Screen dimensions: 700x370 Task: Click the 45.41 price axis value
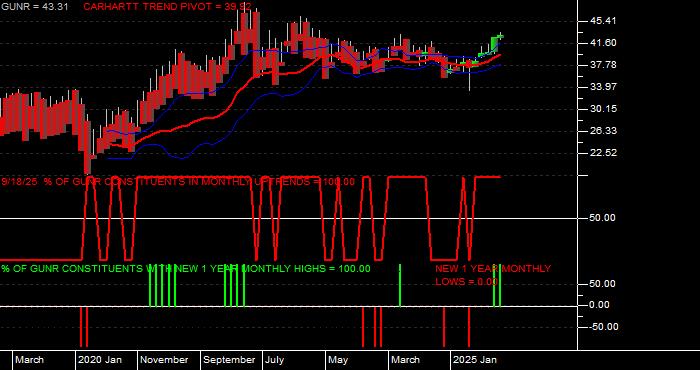pyautogui.click(x=604, y=21)
